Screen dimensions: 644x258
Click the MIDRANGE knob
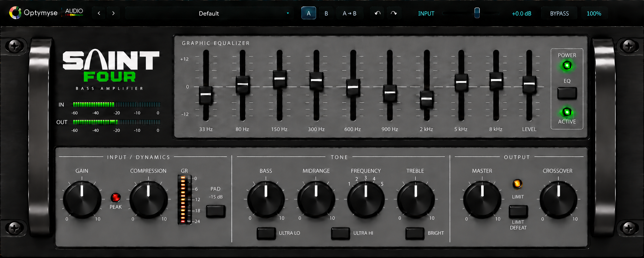pyautogui.click(x=316, y=199)
